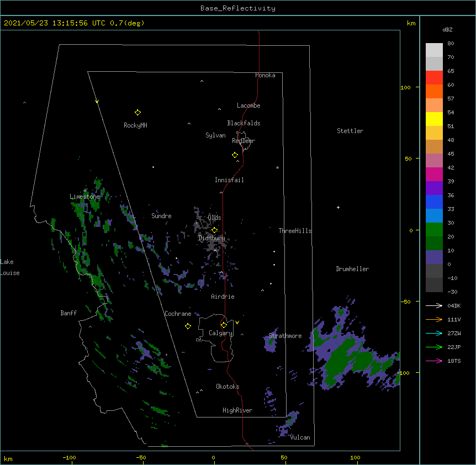Click the Calgary label
The width and height of the screenshot is (476, 465).
(221, 333)
